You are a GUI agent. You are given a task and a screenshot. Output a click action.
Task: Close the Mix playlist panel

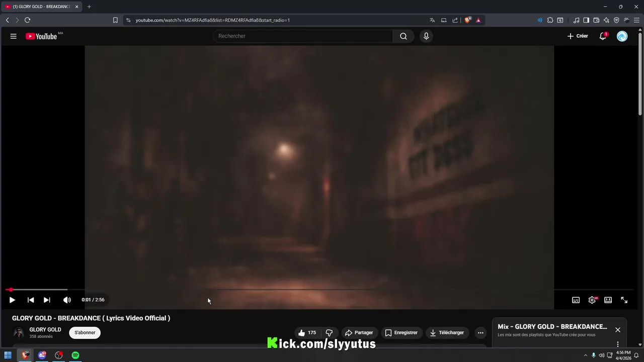618,330
